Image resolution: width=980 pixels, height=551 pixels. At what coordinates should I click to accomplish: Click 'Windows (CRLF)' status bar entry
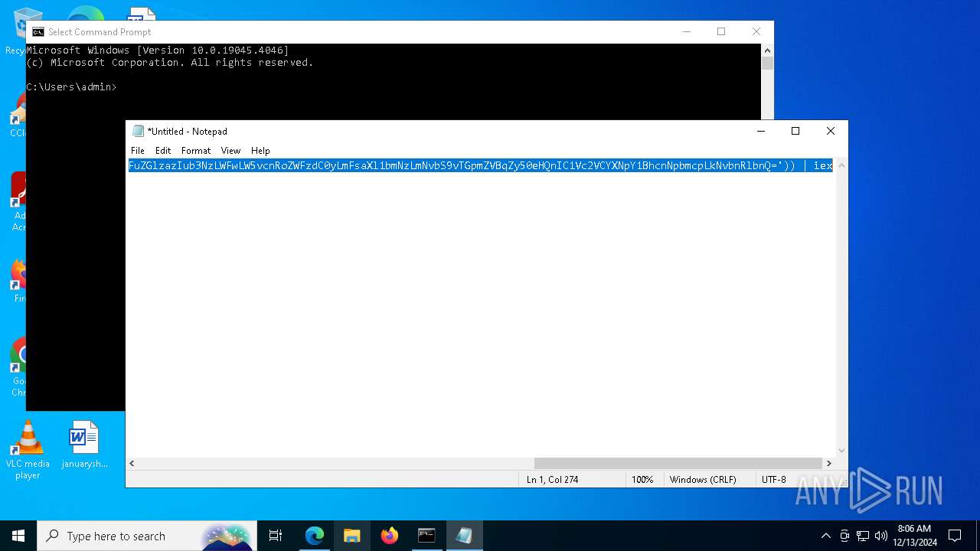pos(703,479)
